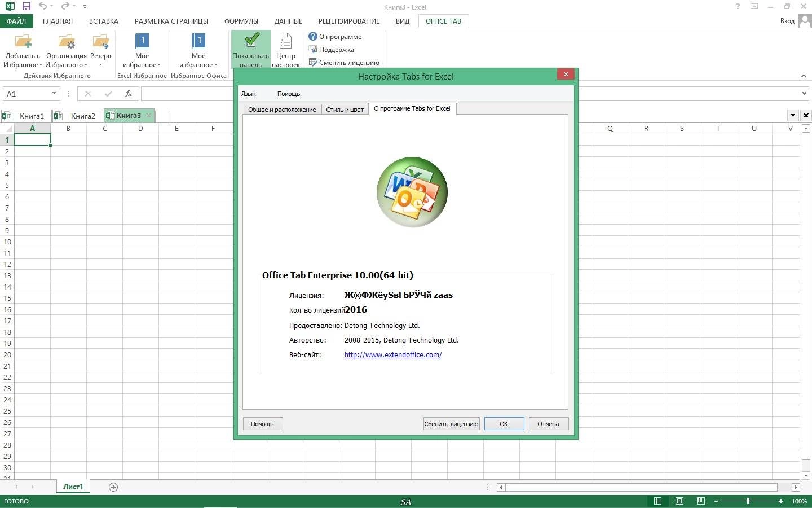Viewport: 812px width, 508px height.
Task: Zoom in with the plus button
Action: point(781,501)
